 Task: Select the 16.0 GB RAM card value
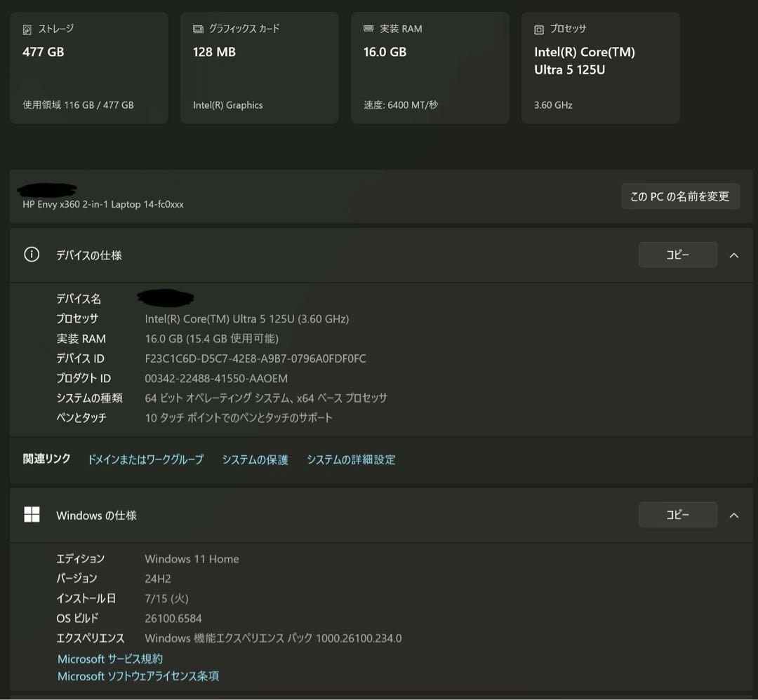[x=385, y=52]
